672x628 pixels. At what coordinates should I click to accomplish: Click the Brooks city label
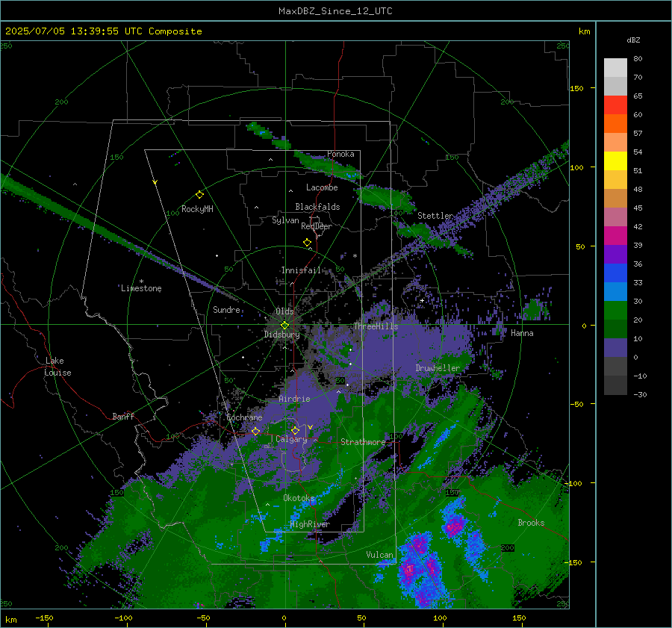pyautogui.click(x=531, y=523)
